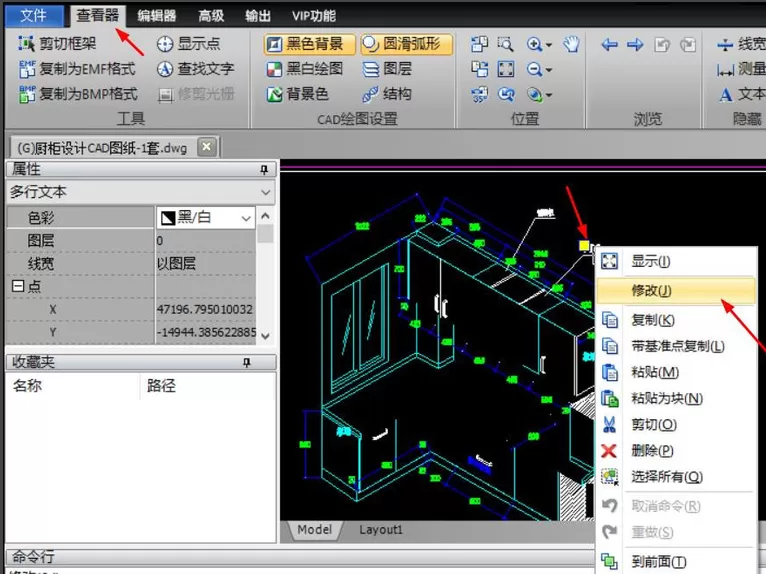Collapse the 点 property group
Screen dimensions: 766x574
[x=18, y=286]
